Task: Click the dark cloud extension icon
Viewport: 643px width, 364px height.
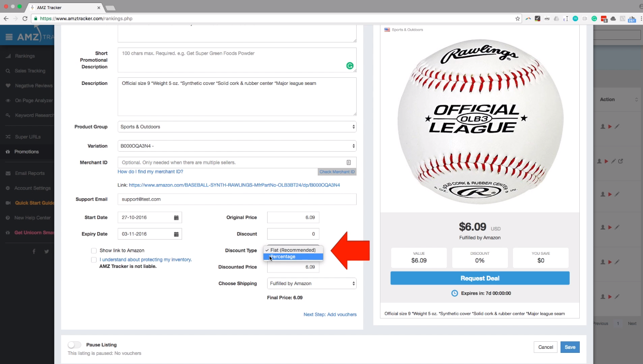Action: point(614,19)
